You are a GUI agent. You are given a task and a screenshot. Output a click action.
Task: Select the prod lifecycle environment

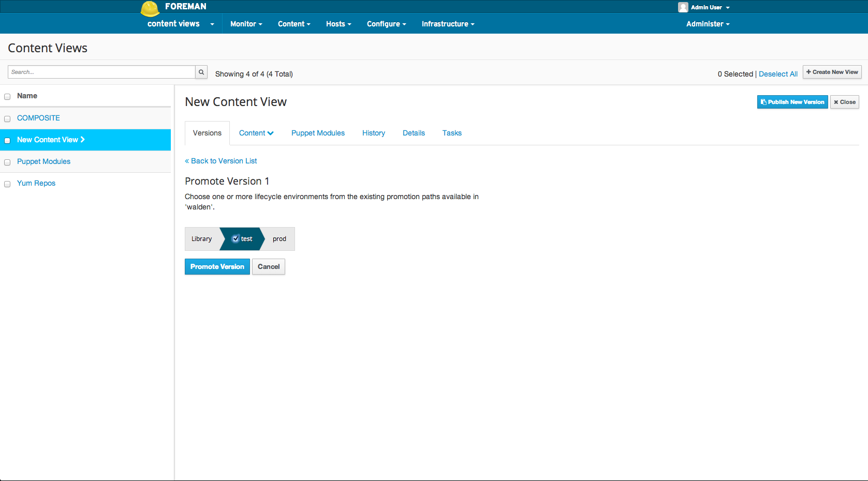pos(279,239)
